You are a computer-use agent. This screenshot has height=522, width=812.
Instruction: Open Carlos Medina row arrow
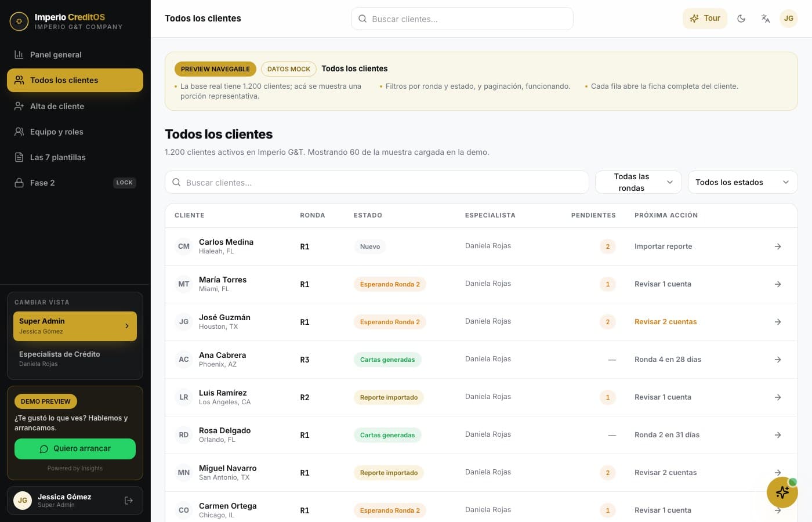(778, 246)
